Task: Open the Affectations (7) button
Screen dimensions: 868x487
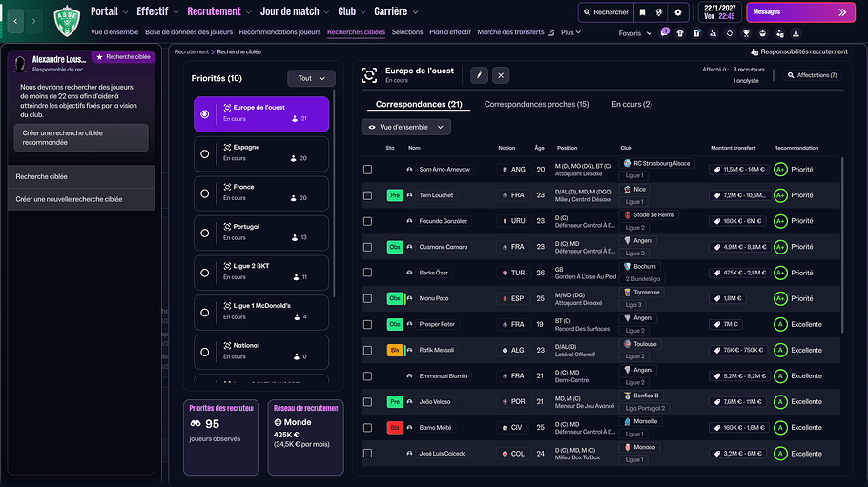Action: (813, 75)
